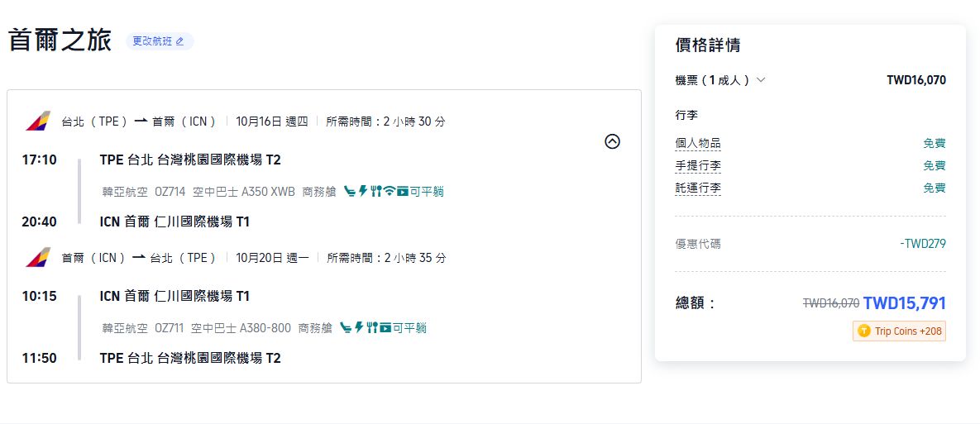Click the power outlet icon on OZ714

pyautogui.click(x=361, y=192)
